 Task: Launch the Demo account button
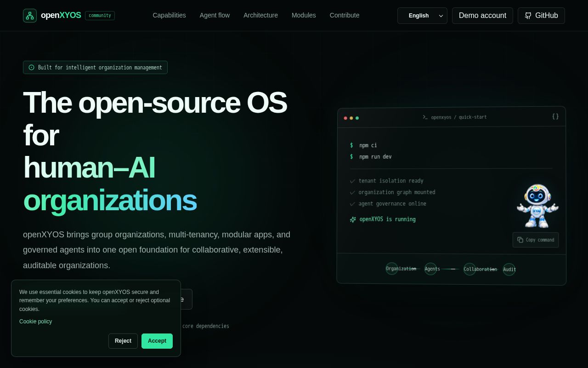coord(482,16)
